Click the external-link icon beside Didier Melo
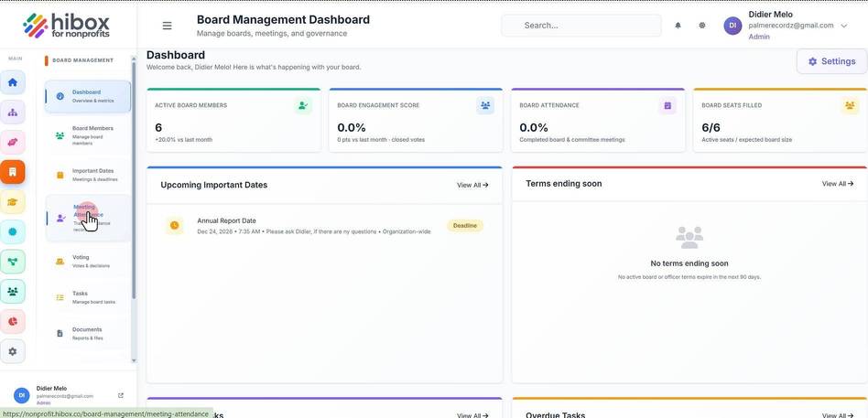The height and width of the screenshot is (418, 868). (121, 395)
